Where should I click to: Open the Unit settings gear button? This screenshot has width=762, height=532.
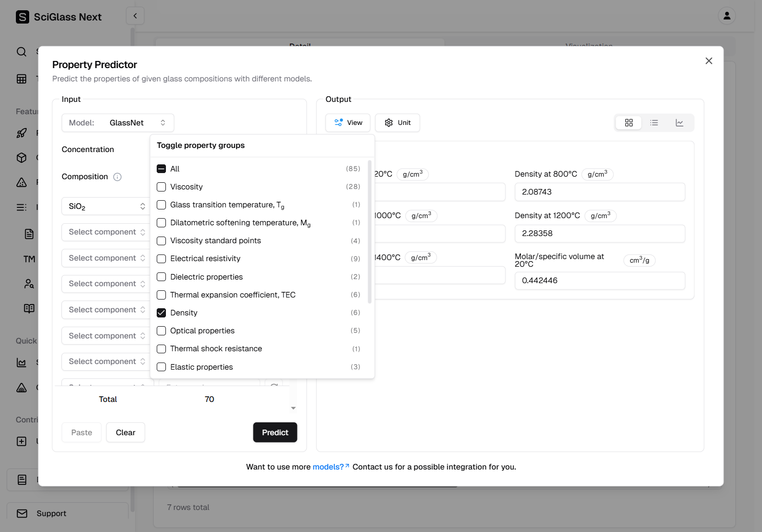397,123
